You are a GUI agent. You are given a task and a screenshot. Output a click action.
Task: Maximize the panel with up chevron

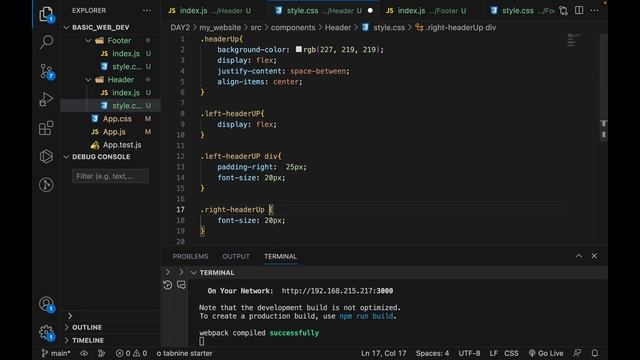(579, 256)
